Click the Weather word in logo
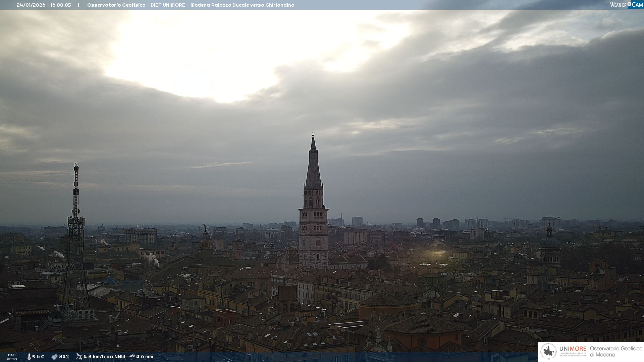Viewport: 644px width, 362px height. [x=618, y=5]
